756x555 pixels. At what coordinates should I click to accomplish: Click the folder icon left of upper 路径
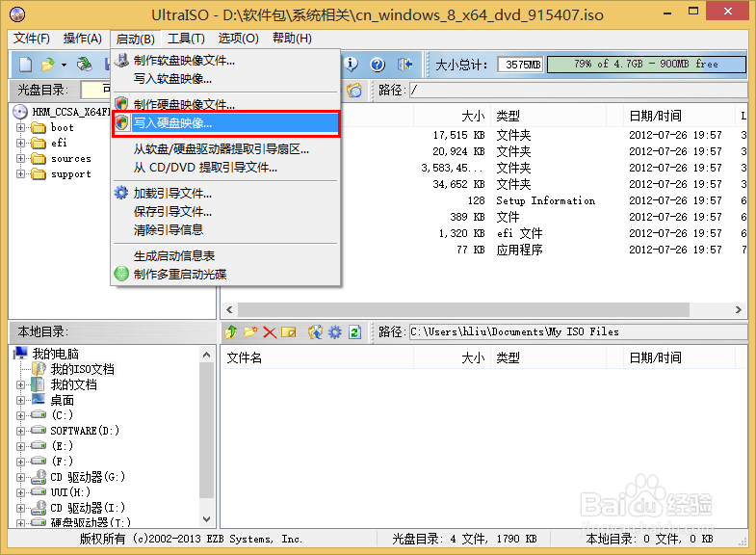click(354, 91)
